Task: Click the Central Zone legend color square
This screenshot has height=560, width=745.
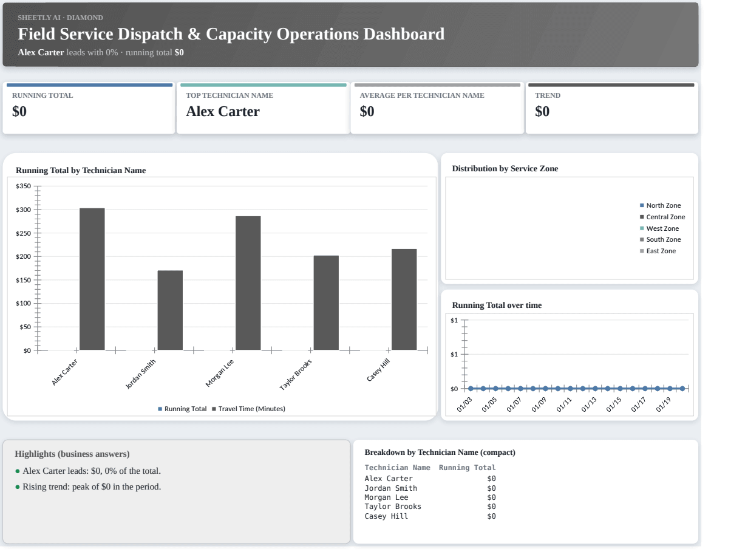Action: pos(642,217)
